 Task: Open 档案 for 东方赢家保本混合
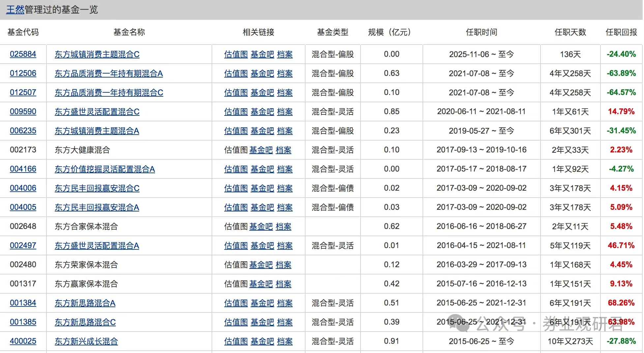[x=283, y=284]
